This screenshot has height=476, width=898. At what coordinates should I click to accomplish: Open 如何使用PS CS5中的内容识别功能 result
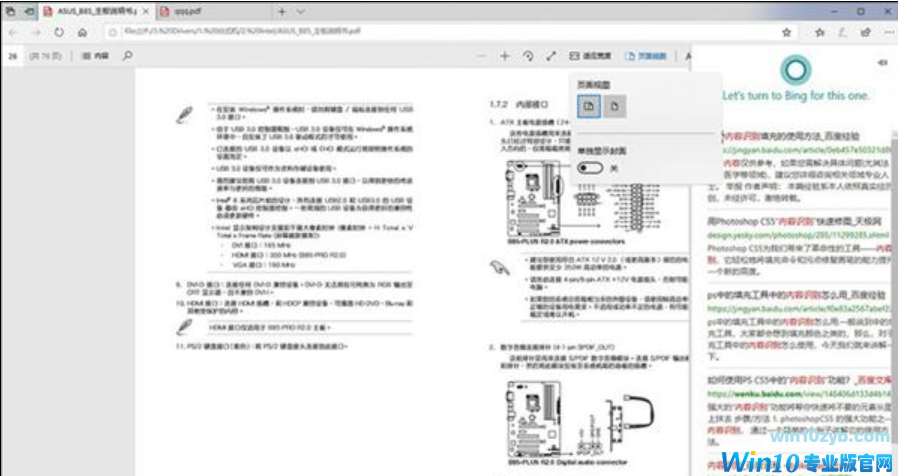tap(799, 380)
